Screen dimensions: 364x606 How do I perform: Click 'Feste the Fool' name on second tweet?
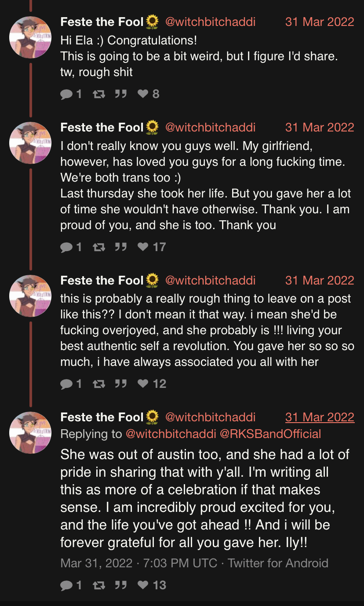(102, 128)
